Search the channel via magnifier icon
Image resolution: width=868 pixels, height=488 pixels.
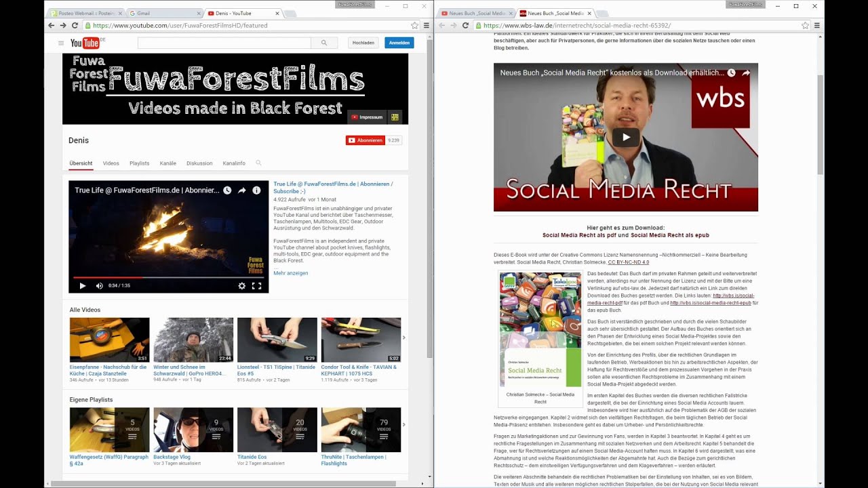258,163
